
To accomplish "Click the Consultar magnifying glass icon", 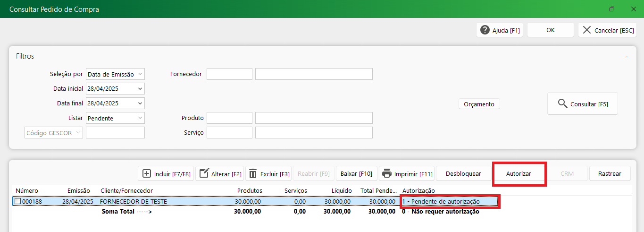I will point(562,103).
